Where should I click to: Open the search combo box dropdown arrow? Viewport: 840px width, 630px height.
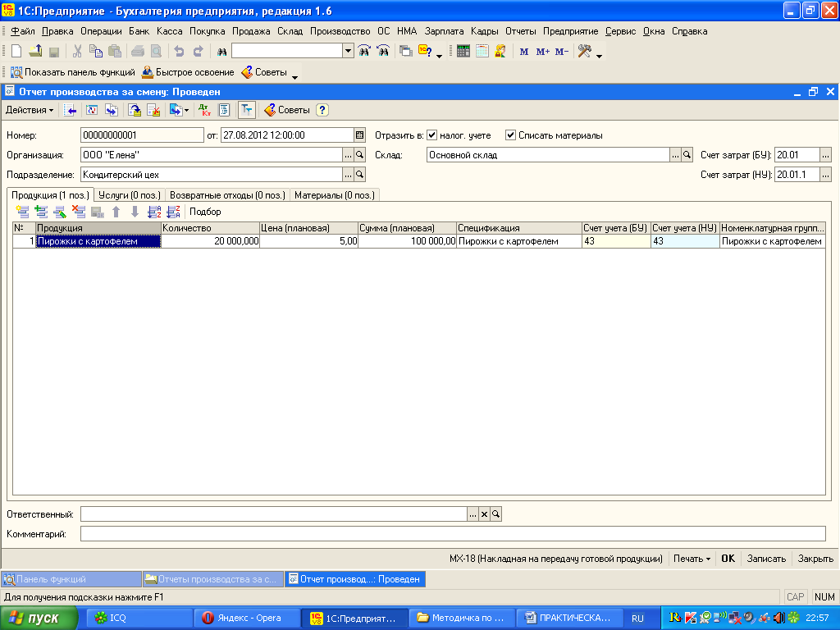348,52
